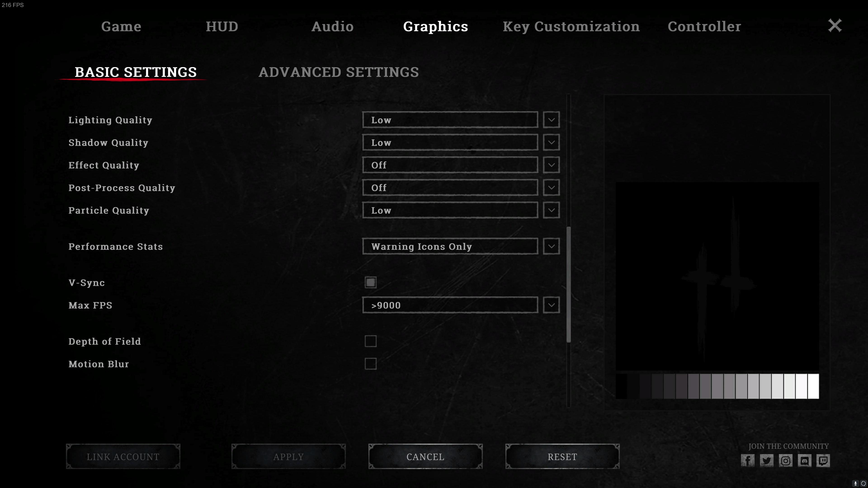Open the Instagram community icon
Image resolution: width=868 pixels, height=488 pixels.
point(785,460)
